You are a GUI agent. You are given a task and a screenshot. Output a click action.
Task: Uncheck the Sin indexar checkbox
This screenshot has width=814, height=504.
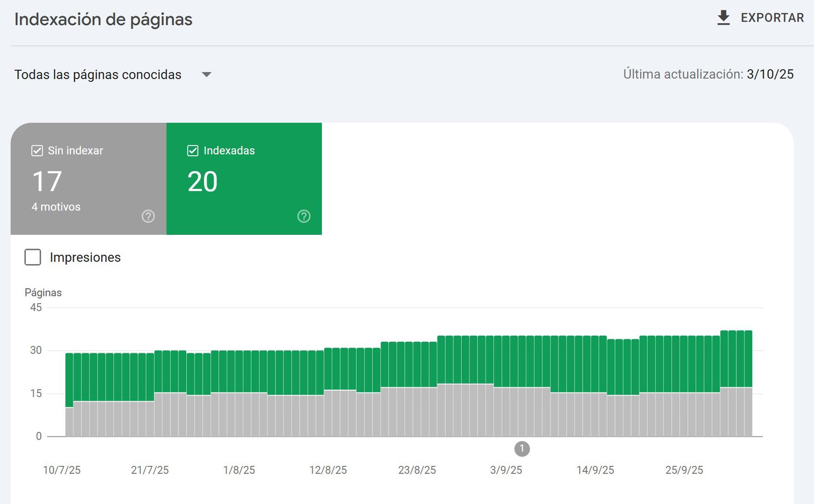(x=37, y=151)
